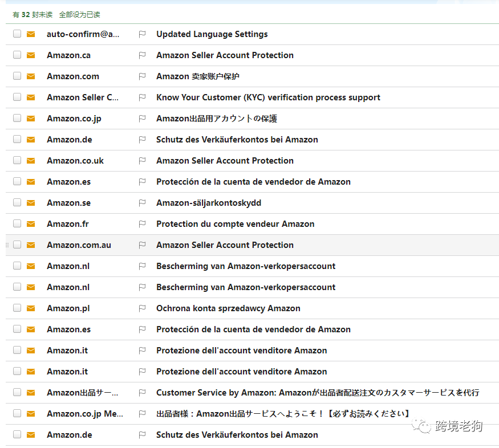Click sender Amazon.co.jp Me...

coord(84,414)
